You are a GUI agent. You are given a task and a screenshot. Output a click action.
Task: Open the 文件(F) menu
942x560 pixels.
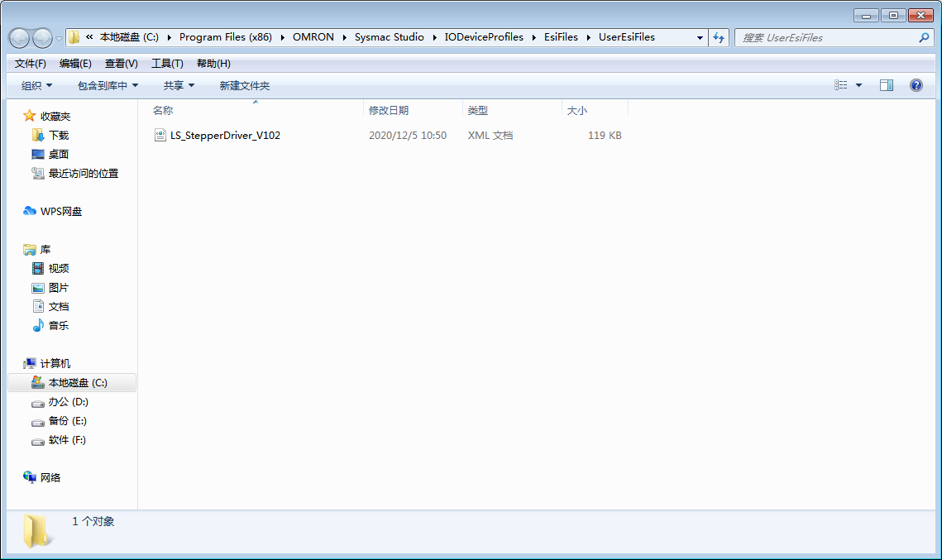pyautogui.click(x=30, y=63)
